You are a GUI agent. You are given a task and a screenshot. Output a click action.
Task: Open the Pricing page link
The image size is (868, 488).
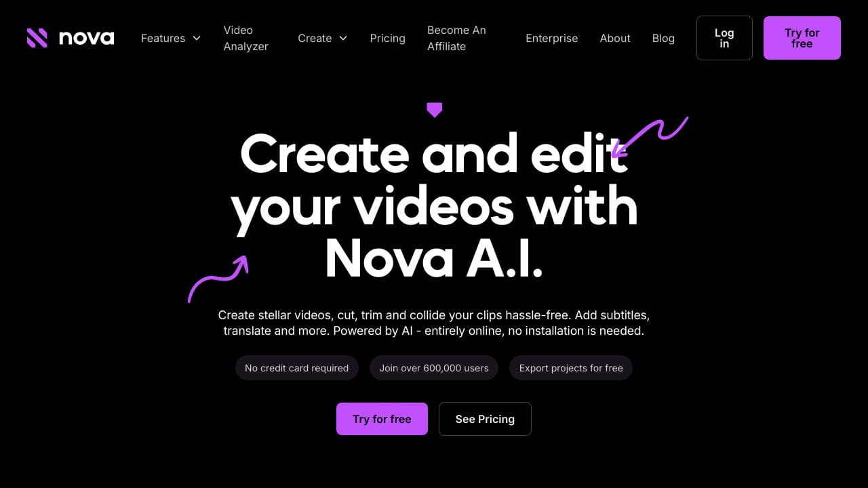pos(388,38)
